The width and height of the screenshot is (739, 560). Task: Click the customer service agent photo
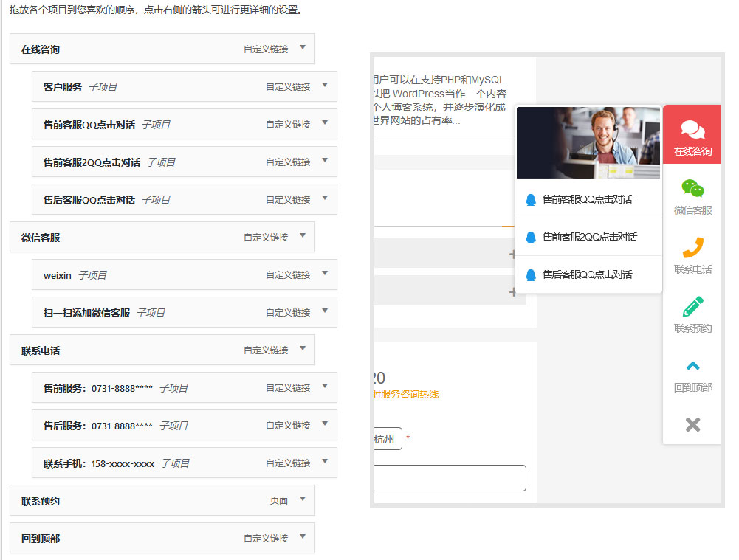click(x=588, y=142)
